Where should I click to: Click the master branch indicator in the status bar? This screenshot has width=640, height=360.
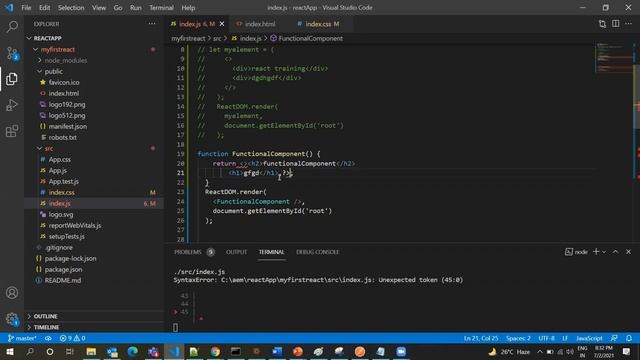click(22, 338)
